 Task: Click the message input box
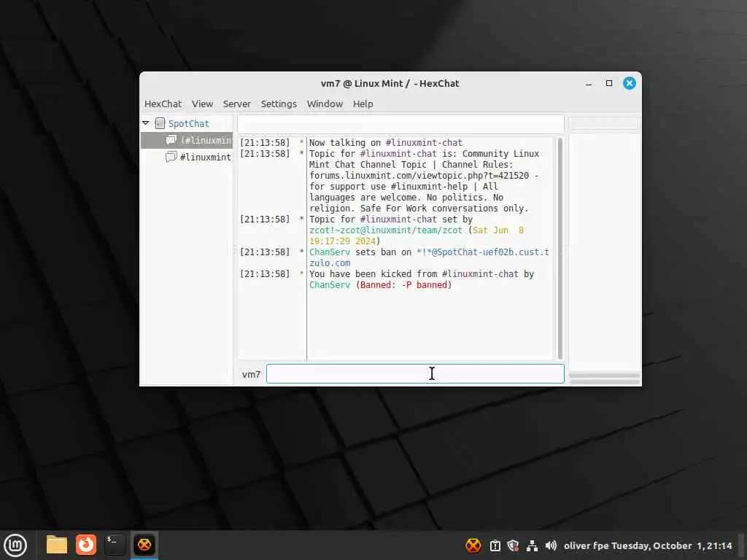(415, 374)
